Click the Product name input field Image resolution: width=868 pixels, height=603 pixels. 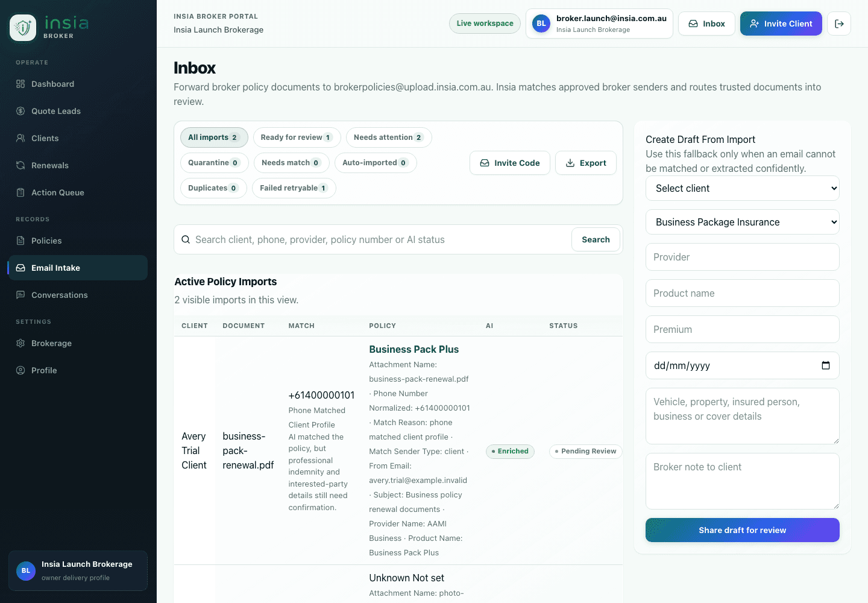[x=743, y=293]
